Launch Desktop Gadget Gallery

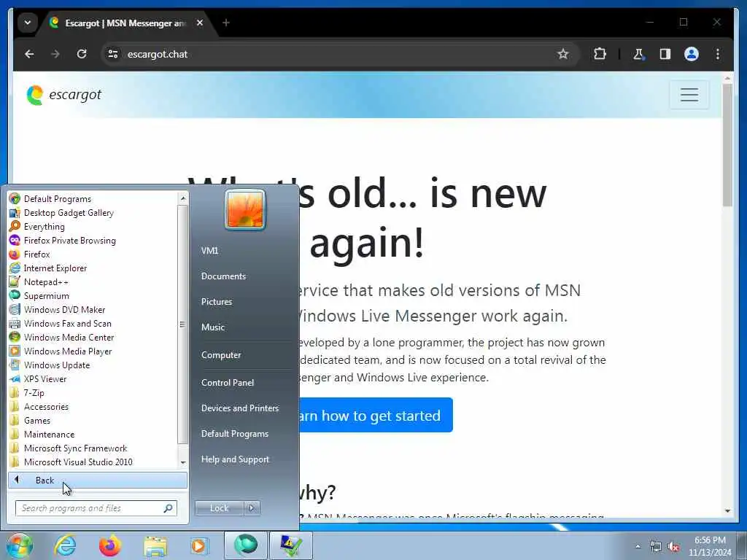pyautogui.click(x=69, y=213)
